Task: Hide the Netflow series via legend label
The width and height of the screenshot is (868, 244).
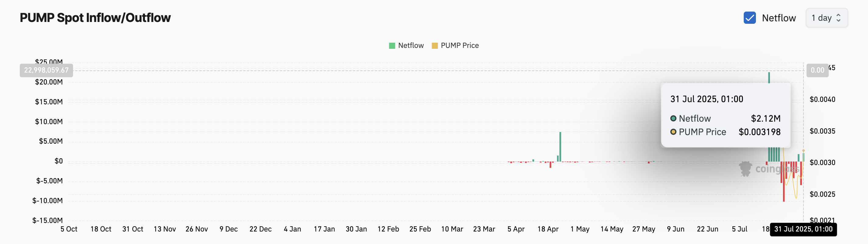Action: point(411,45)
